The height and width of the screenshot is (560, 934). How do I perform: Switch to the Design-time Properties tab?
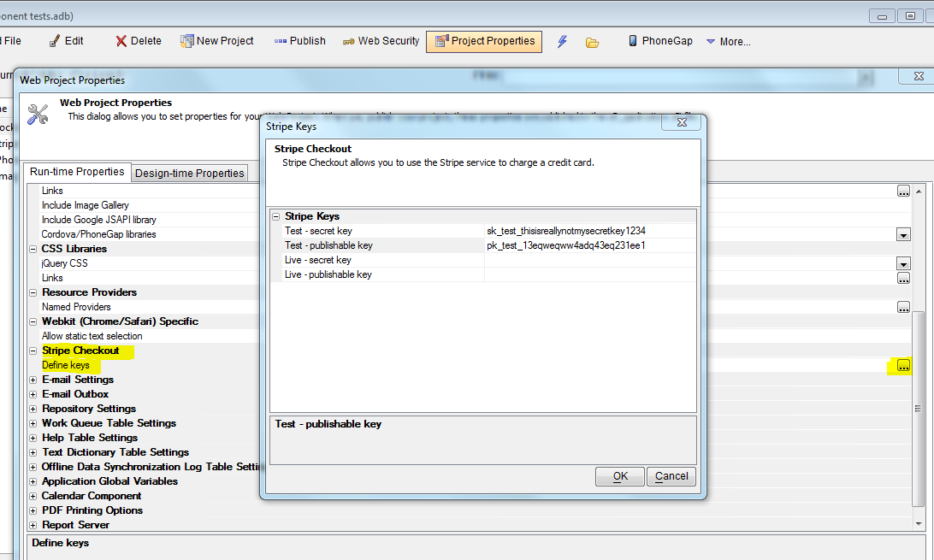(189, 174)
